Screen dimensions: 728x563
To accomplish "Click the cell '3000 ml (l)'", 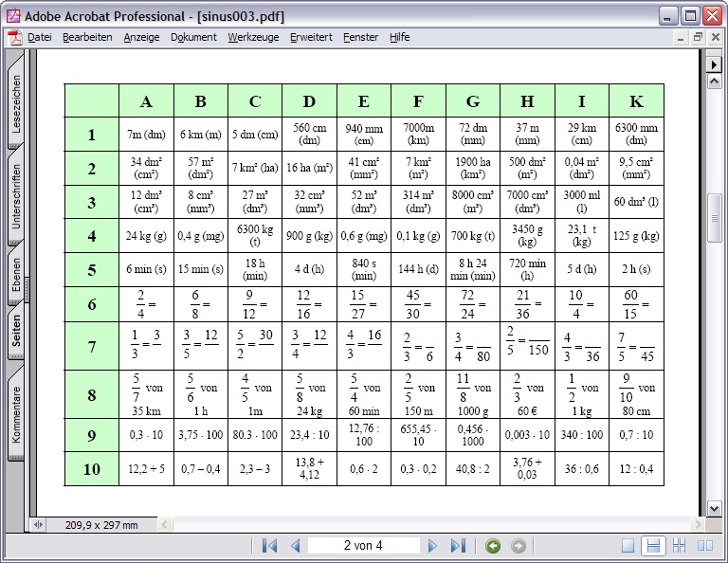I will (582, 202).
